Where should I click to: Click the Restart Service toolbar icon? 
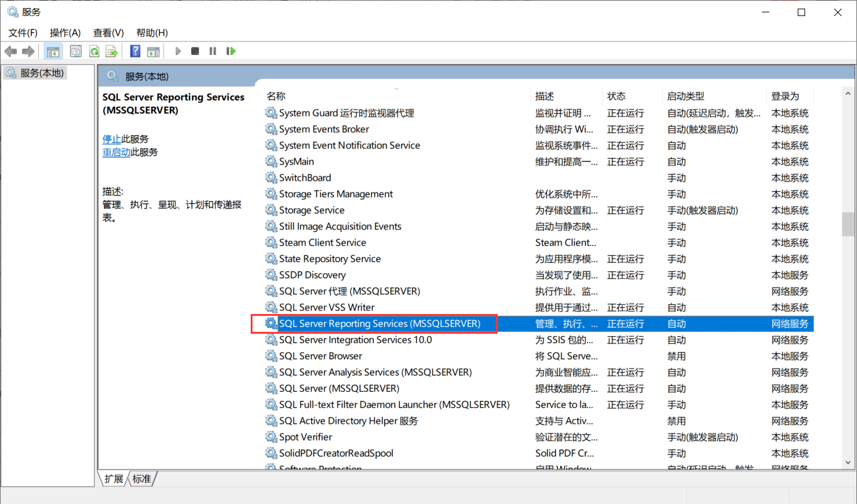231,51
